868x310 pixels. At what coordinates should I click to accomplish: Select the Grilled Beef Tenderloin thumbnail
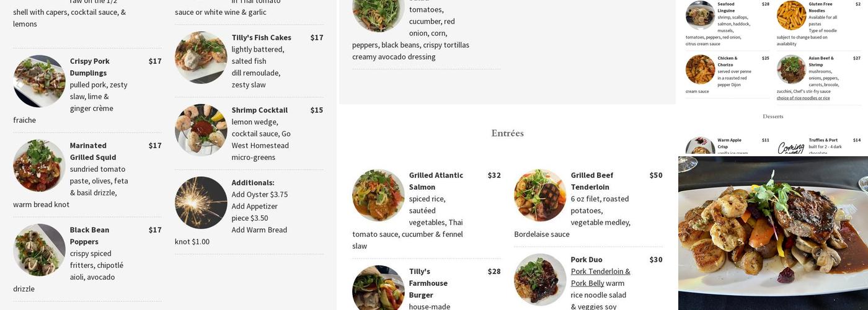(540, 195)
